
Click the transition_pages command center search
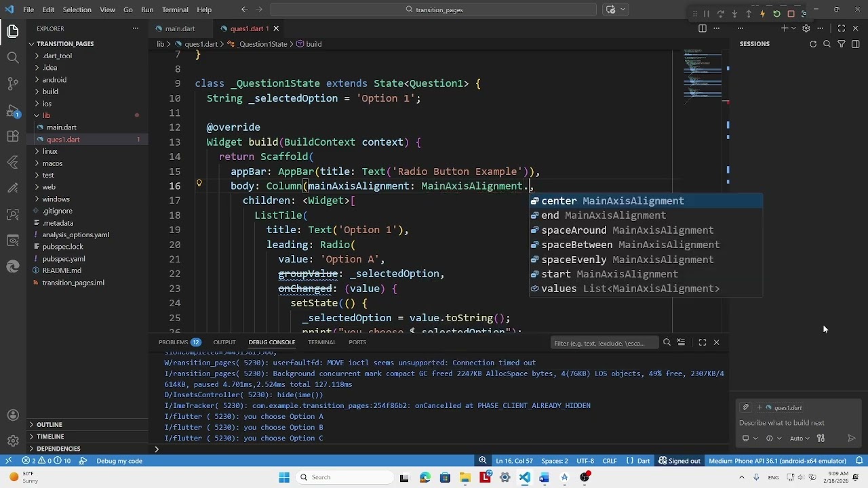434,9
